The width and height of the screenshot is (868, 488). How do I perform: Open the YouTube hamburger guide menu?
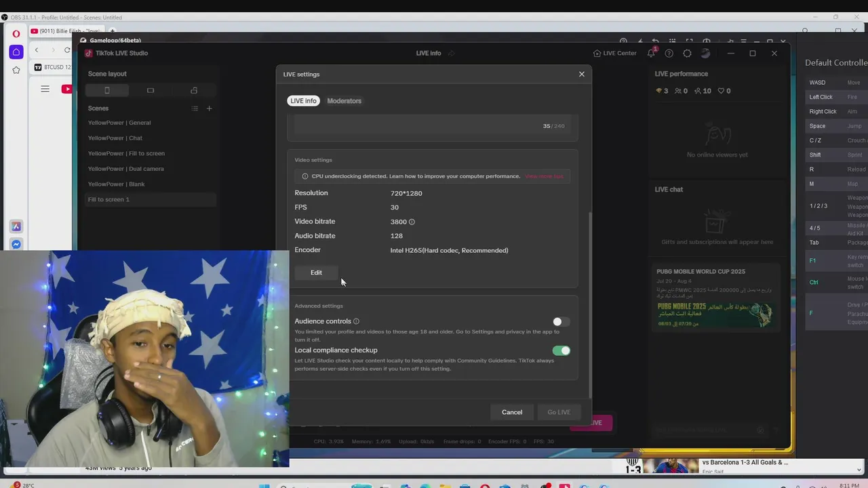point(45,89)
